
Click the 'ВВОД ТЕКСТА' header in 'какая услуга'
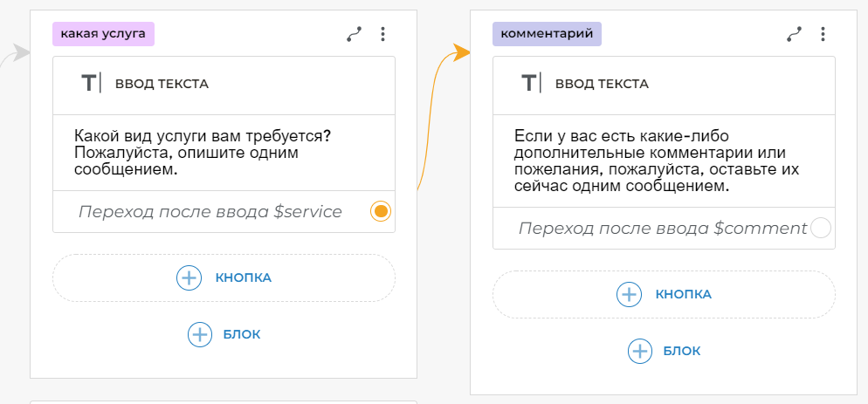[162, 84]
